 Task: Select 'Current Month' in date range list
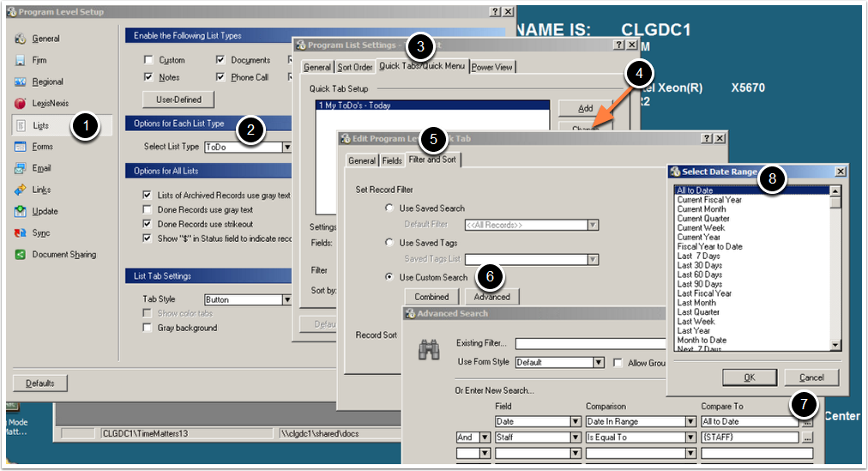coord(702,209)
